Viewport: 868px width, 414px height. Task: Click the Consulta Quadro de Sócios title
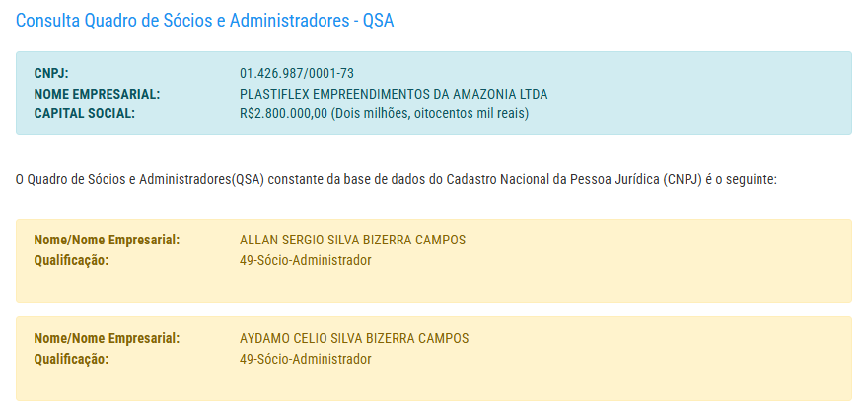click(x=204, y=21)
